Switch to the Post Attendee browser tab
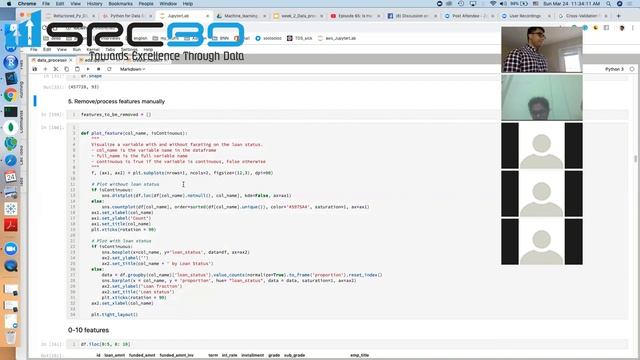This screenshot has width=640, height=360. [468, 16]
